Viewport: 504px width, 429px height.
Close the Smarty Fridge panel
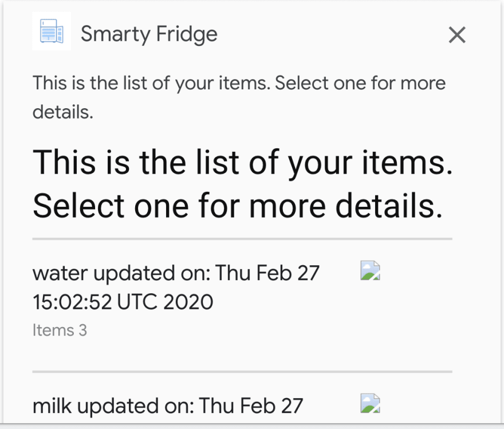[x=457, y=35]
